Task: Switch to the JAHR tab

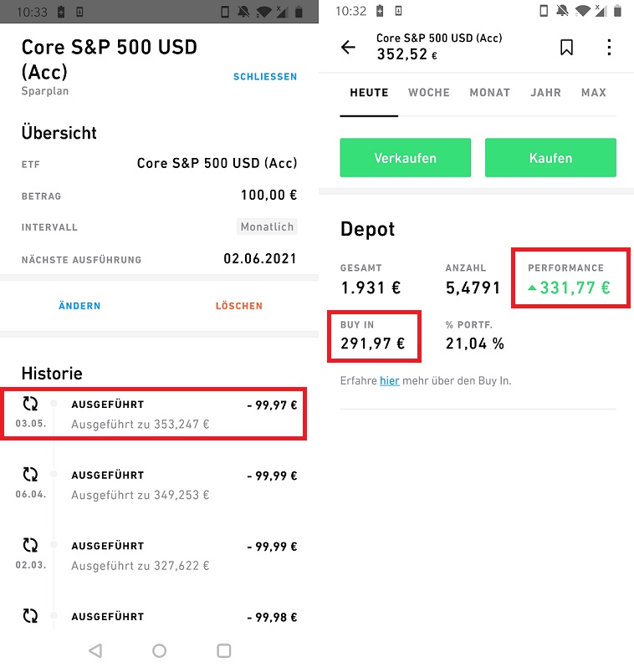Action: click(545, 93)
